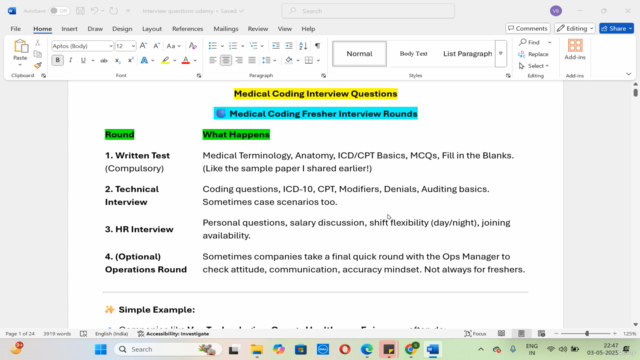Image resolution: width=640 pixels, height=360 pixels.
Task: Select the Format Painter brush
Action: (x=38, y=65)
